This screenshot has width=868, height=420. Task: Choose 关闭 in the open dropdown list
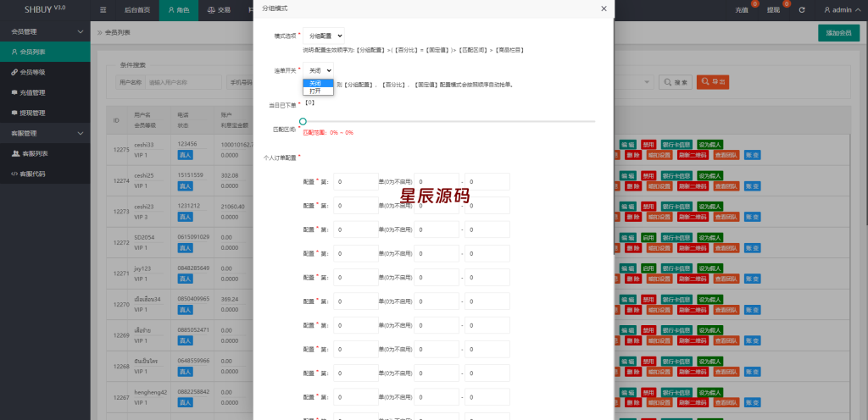319,83
